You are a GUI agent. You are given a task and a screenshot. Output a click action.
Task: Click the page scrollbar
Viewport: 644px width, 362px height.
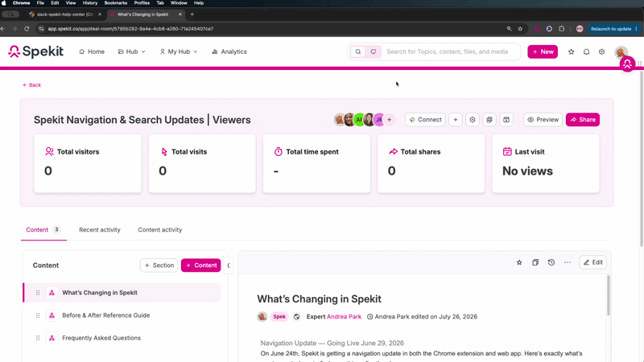pyautogui.click(x=641, y=159)
